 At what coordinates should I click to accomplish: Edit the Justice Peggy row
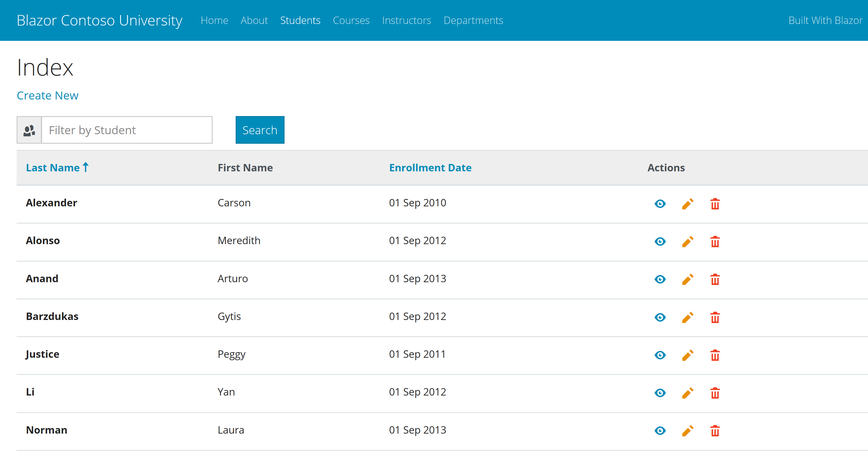tap(687, 355)
